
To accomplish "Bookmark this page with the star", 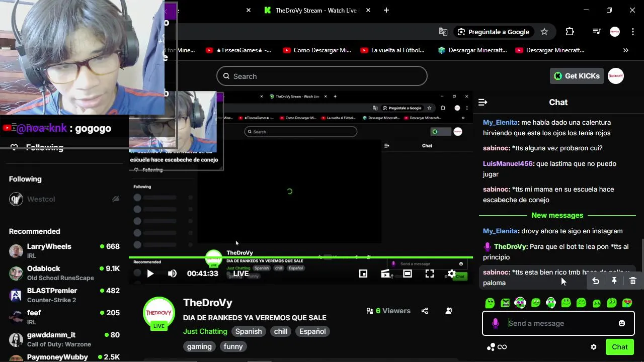I will tap(544, 32).
